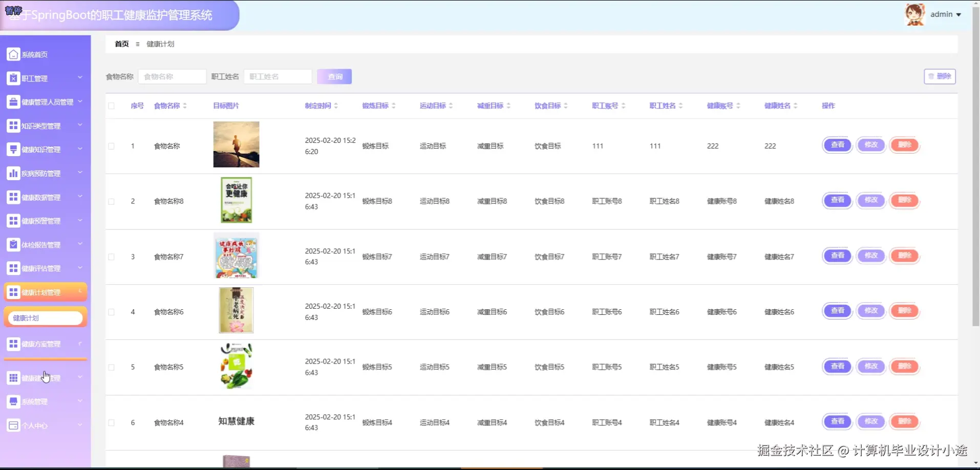Viewport: 980px width, 470px height.
Task: Check the select-all checkbox in table header
Action: tap(111, 105)
